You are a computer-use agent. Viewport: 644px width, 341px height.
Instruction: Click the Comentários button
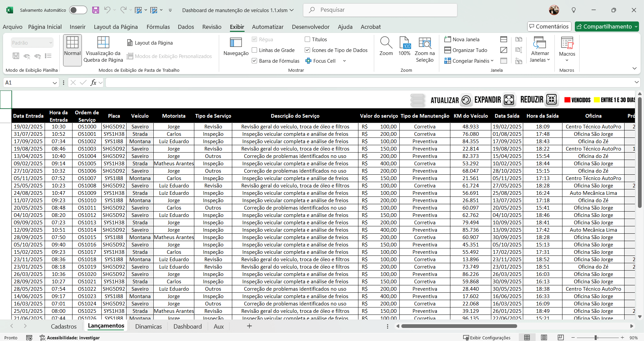[549, 26]
